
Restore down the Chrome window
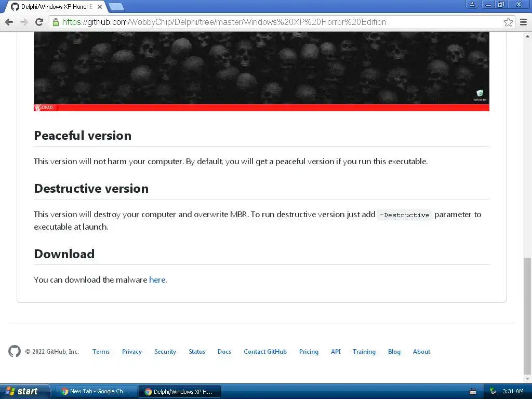click(501, 4)
